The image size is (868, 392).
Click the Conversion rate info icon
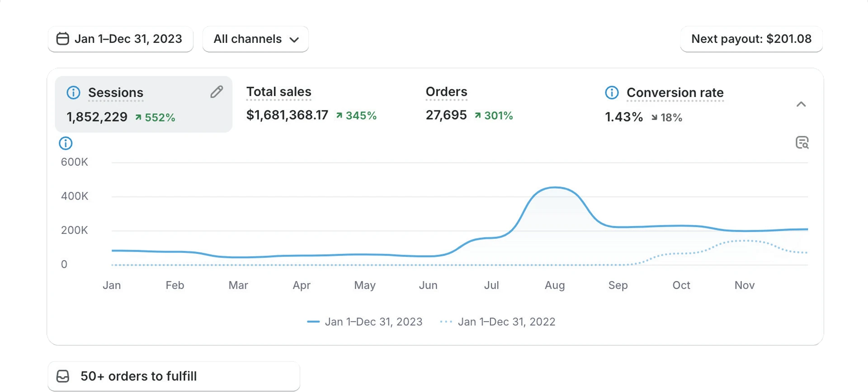(612, 93)
